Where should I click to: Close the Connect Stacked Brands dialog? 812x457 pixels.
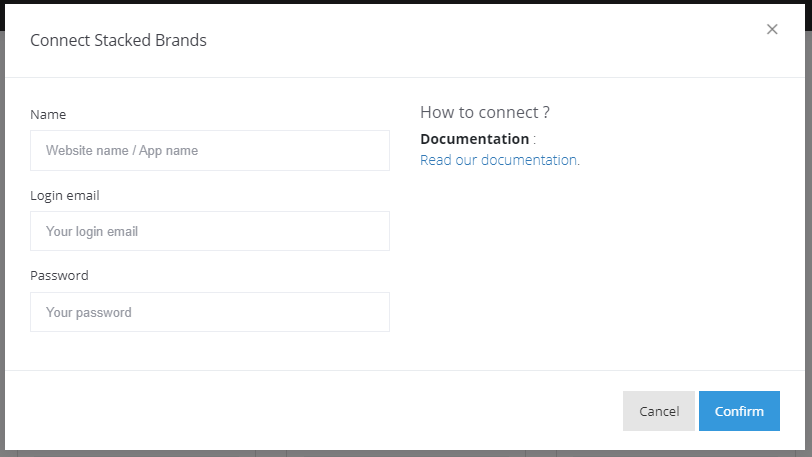(x=772, y=30)
